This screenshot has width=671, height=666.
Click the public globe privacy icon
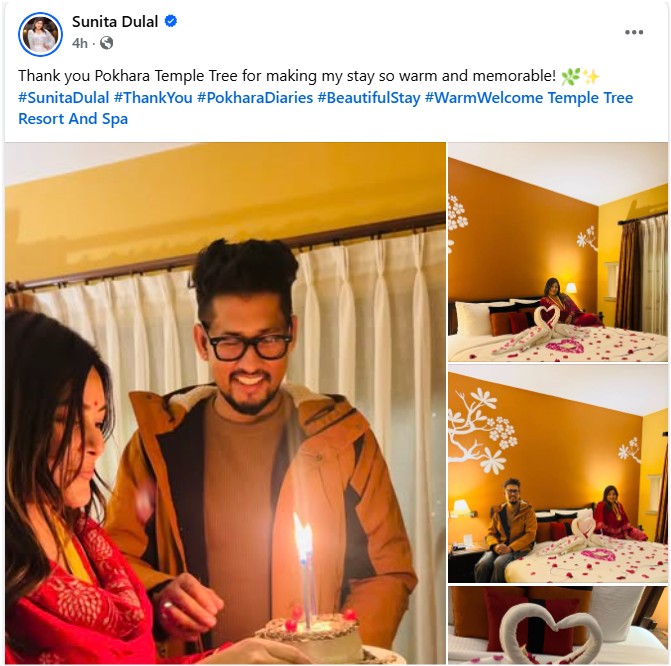click(x=107, y=43)
